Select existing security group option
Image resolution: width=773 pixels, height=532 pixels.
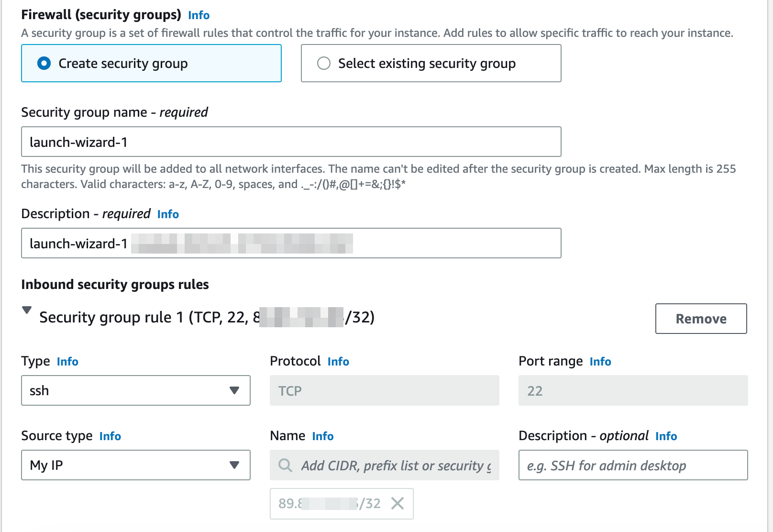click(x=324, y=63)
